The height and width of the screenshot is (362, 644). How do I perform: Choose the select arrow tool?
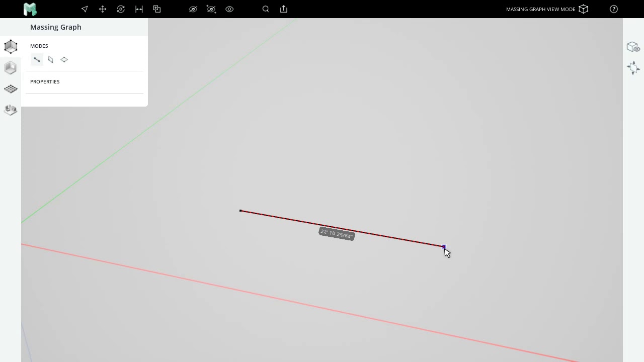pyautogui.click(x=85, y=9)
